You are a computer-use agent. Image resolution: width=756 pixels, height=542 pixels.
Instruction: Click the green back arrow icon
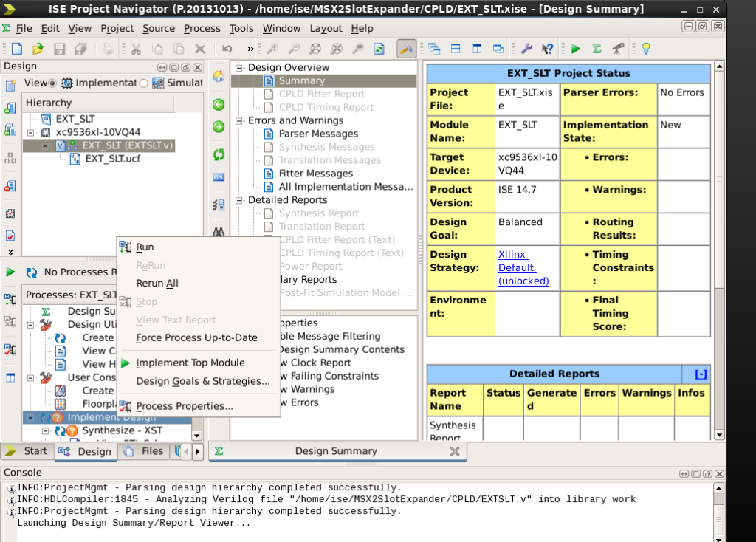pyautogui.click(x=219, y=104)
